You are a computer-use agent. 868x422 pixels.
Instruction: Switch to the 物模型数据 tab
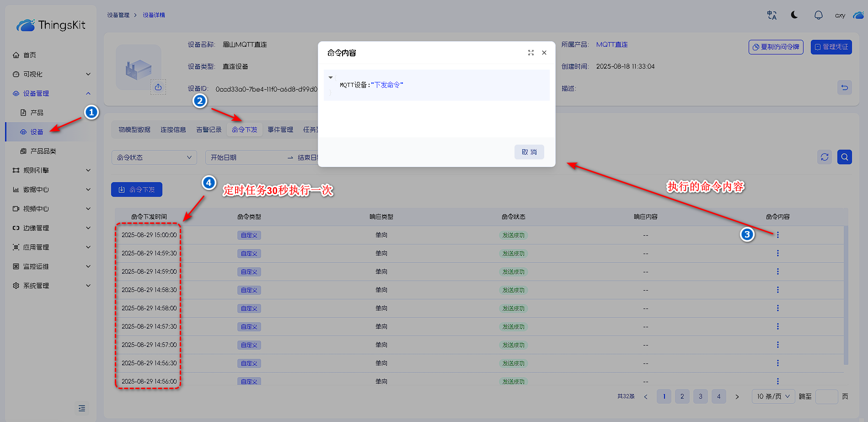(x=134, y=130)
